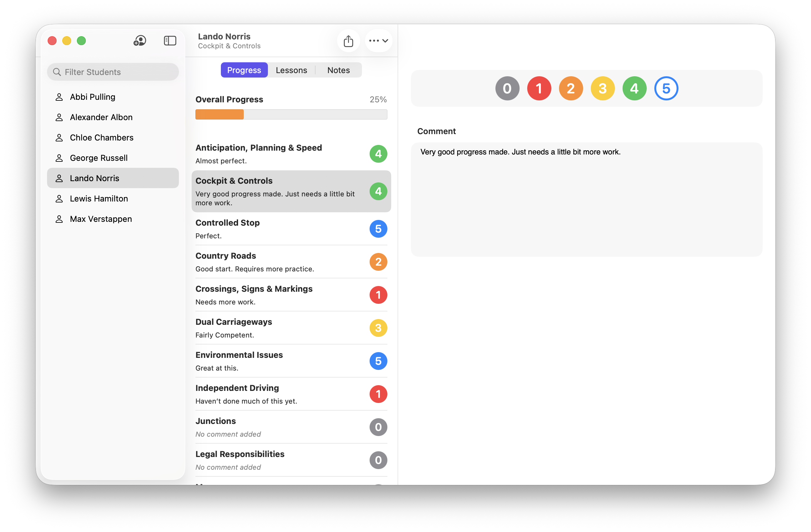Toggle the sidebar visibility icon
The image size is (811, 532).
[170, 41]
